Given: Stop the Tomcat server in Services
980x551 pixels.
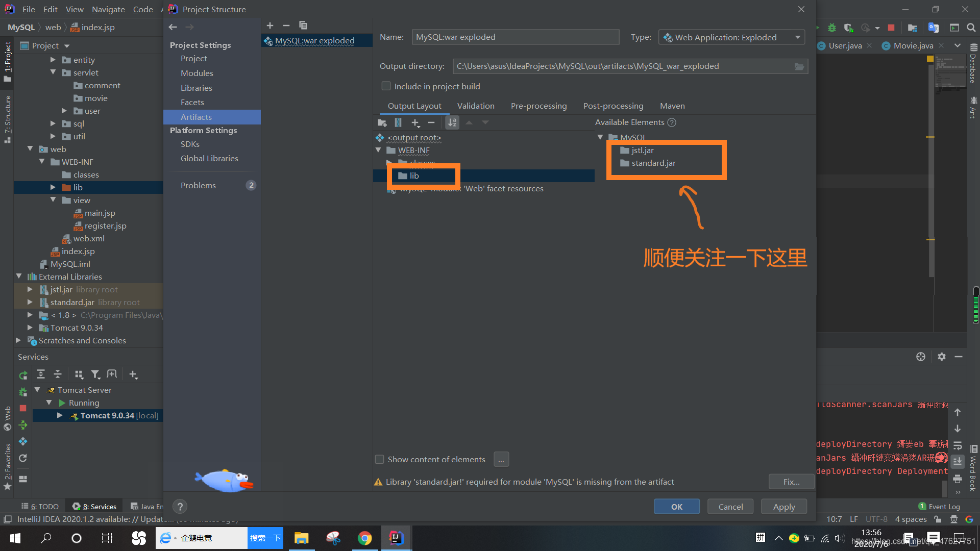Looking at the screenshot, I should coord(23,408).
